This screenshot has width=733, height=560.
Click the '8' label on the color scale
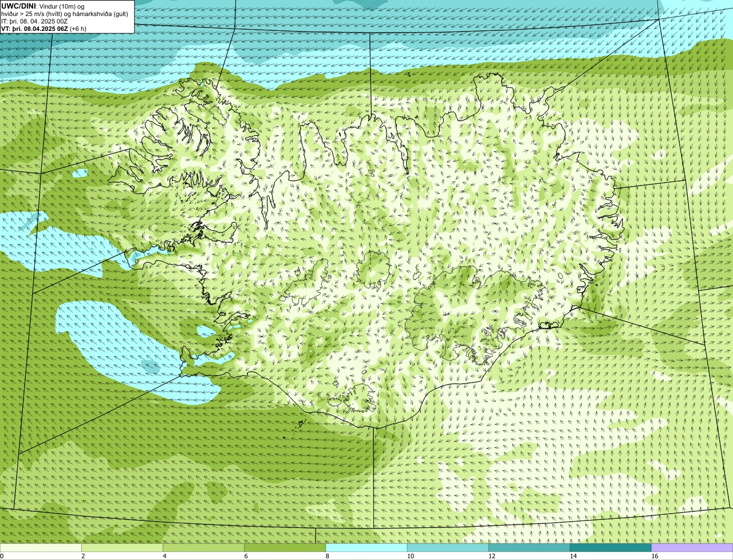(328, 556)
